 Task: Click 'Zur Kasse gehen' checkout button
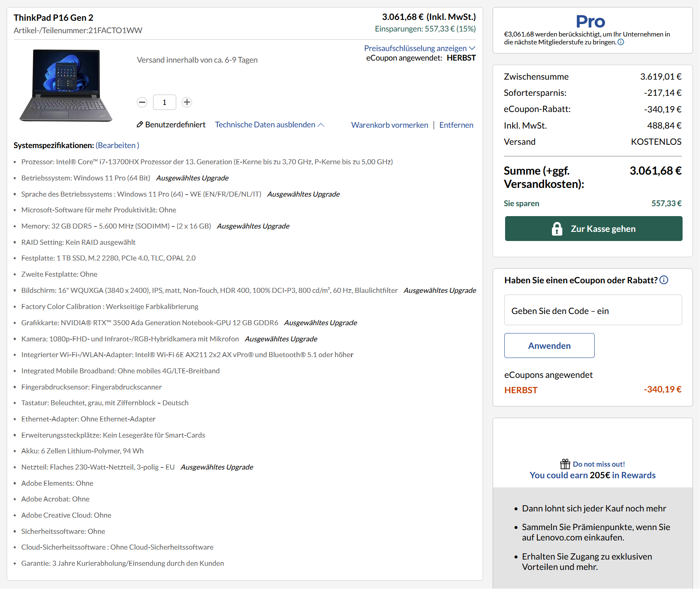593,228
